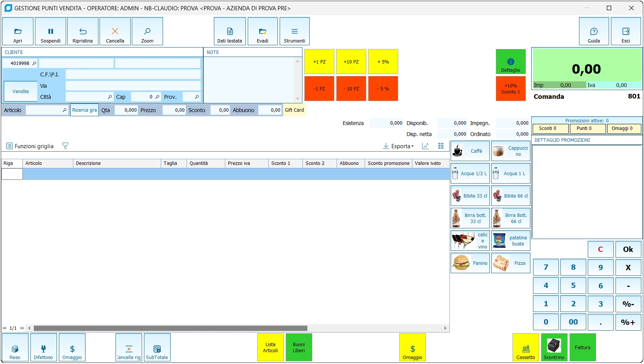Click the +1 PZ quantity button
The image size is (644, 364).
[x=319, y=62]
